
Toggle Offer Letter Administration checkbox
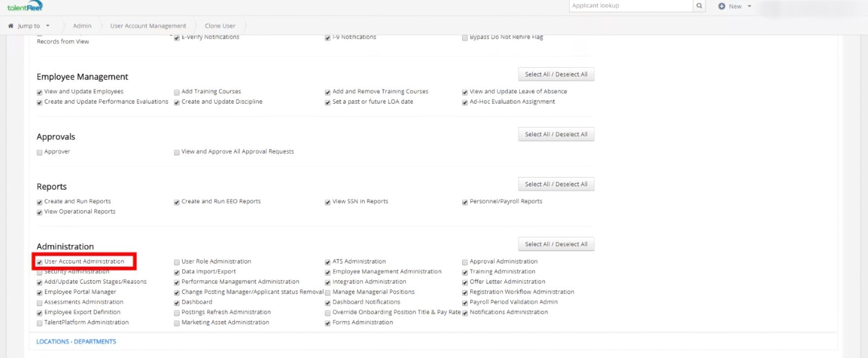coord(465,282)
